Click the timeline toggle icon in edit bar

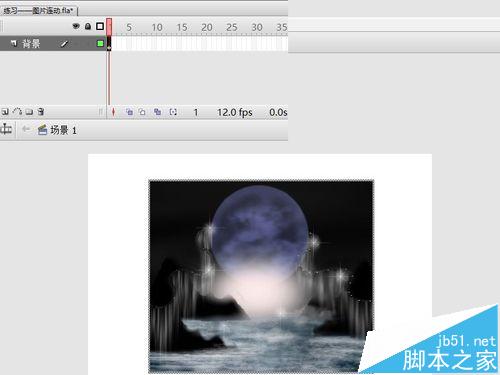click(x=6, y=129)
